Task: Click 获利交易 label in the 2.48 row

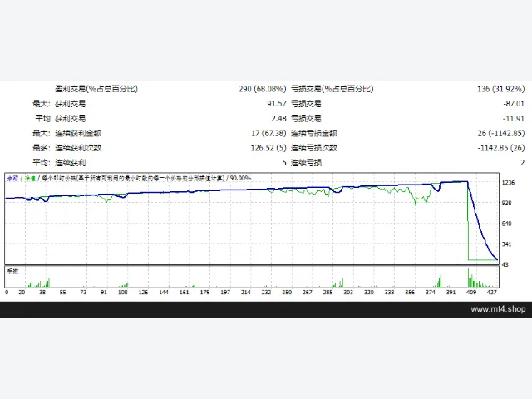Action: [x=70, y=118]
